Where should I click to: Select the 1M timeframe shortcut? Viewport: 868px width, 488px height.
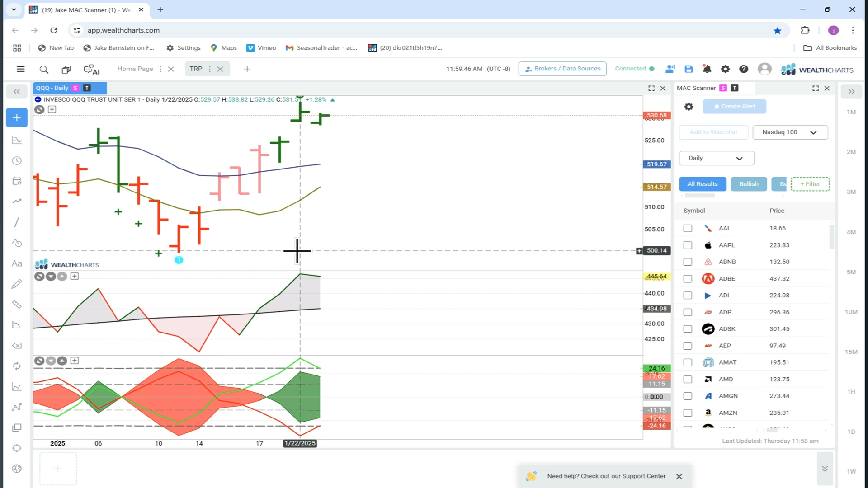851,112
